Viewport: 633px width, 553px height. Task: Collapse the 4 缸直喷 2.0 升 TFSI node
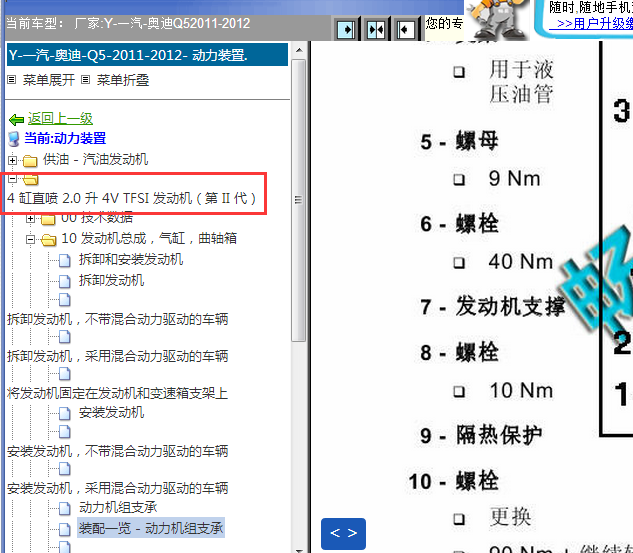click(13, 178)
